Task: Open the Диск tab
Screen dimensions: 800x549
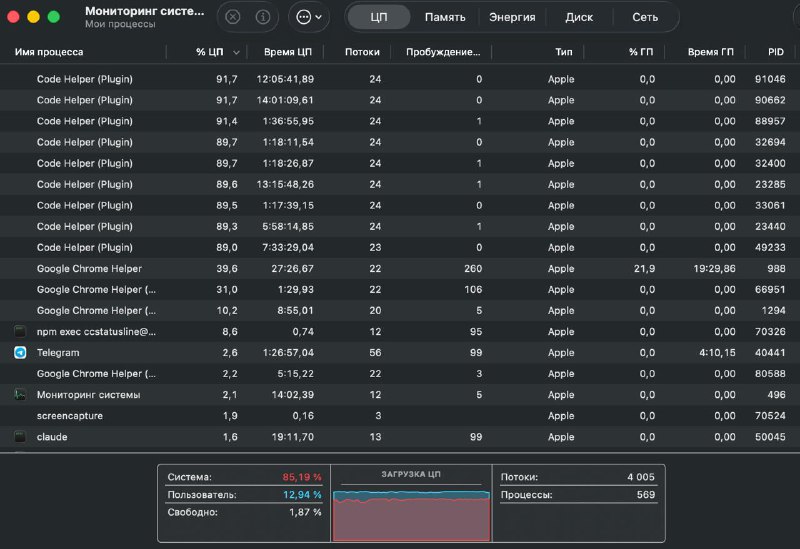Action: coord(579,17)
